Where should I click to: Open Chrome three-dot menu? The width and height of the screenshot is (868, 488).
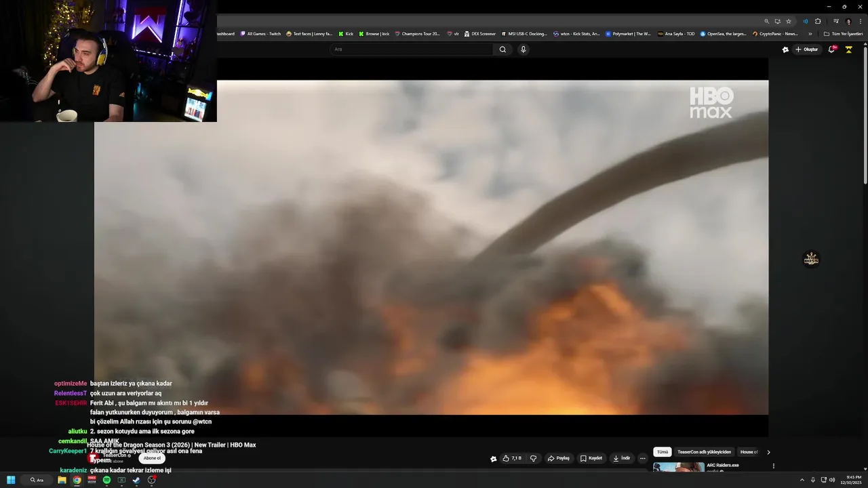pos(860,21)
